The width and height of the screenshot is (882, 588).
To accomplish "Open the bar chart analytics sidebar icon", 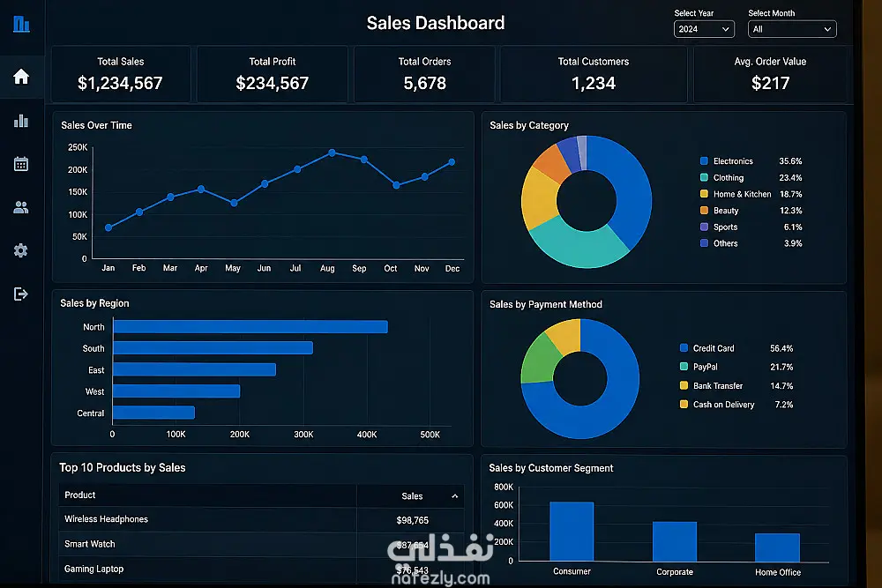I will click(21, 120).
